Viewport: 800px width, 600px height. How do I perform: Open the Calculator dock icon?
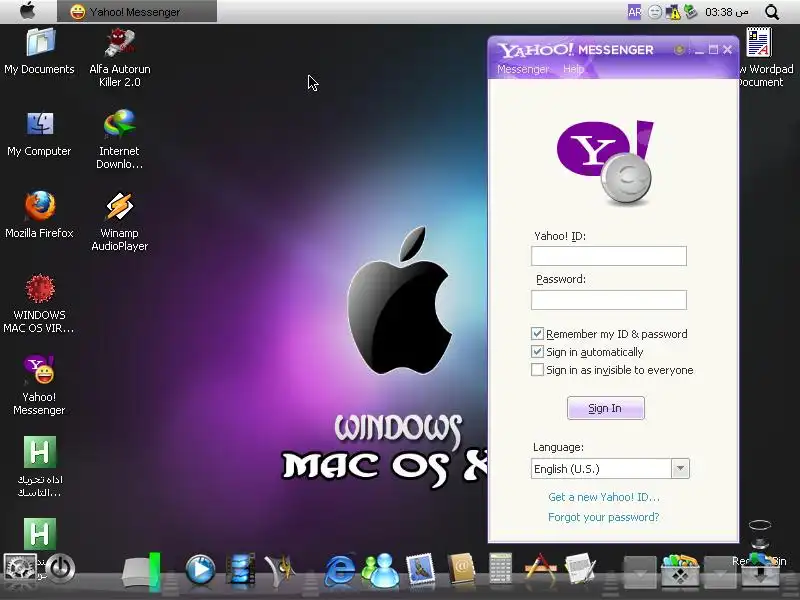pos(501,568)
